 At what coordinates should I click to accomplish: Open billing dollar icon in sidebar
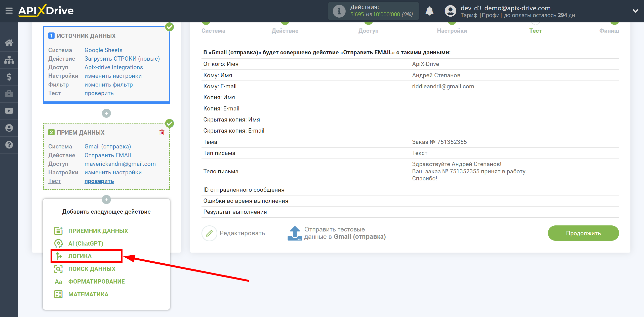pyautogui.click(x=9, y=77)
